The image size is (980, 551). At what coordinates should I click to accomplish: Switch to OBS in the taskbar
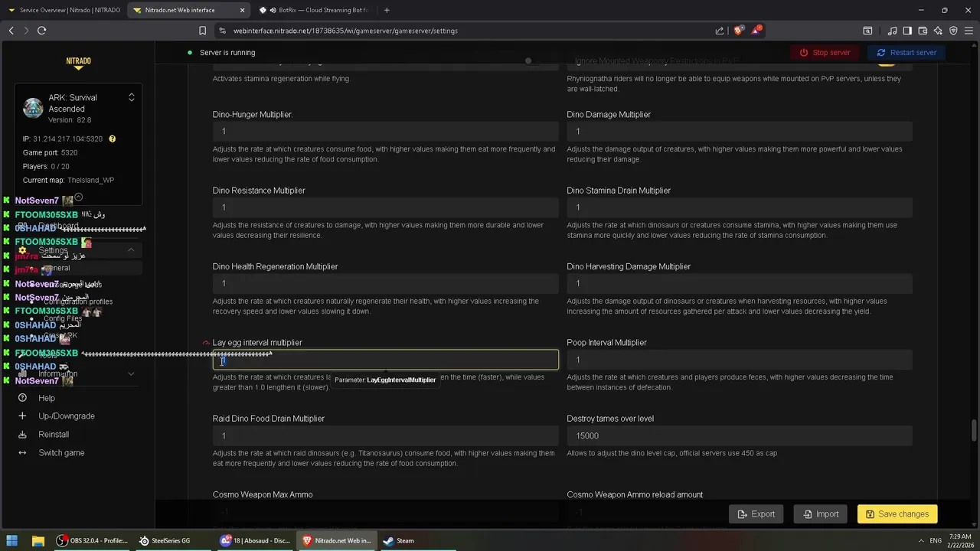[92, 540]
